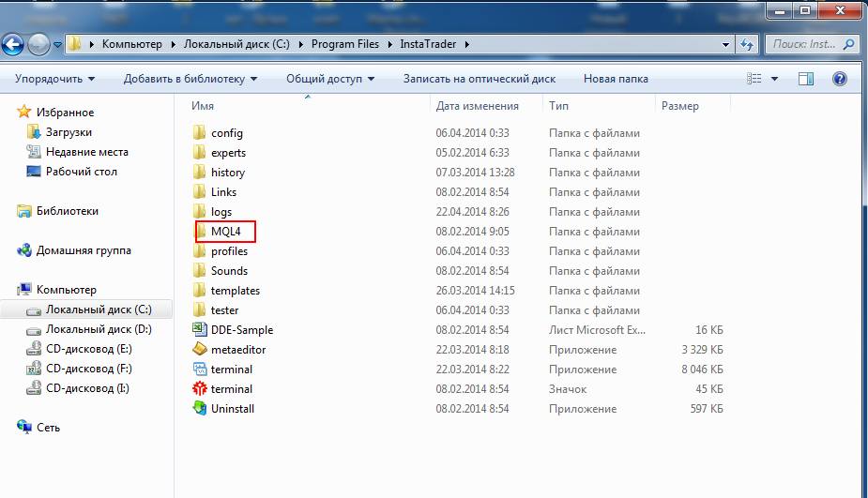Select the templates folder icon
The image size is (868, 498).
(x=199, y=291)
